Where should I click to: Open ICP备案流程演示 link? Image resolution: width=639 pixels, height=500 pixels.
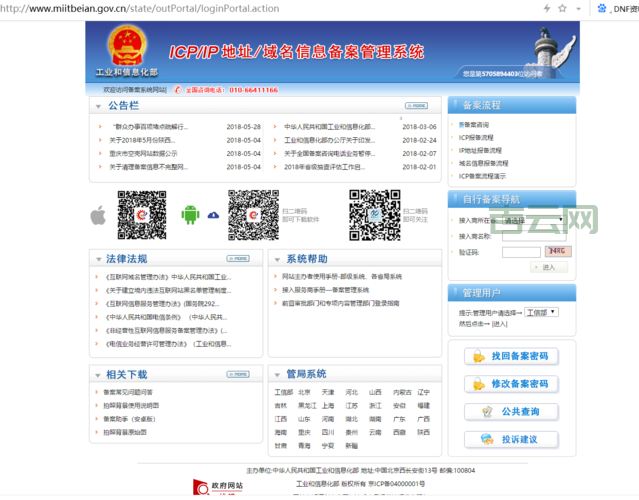pyautogui.click(x=482, y=176)
